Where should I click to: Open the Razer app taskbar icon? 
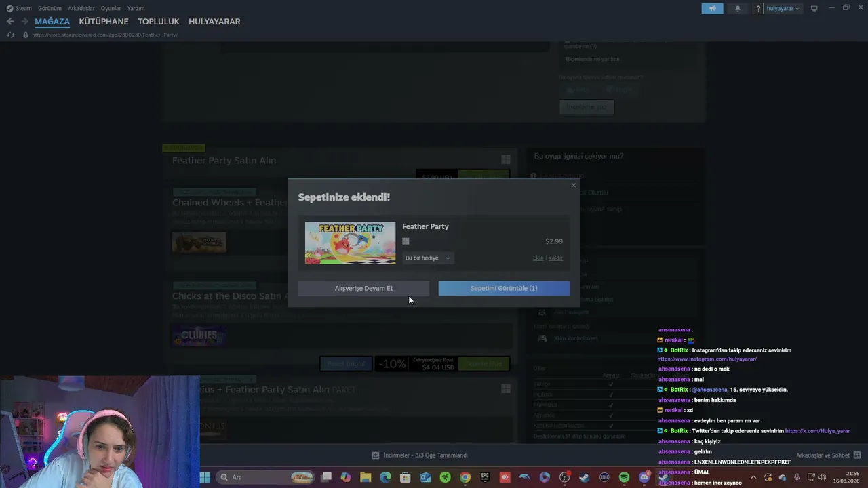[445, 477]
